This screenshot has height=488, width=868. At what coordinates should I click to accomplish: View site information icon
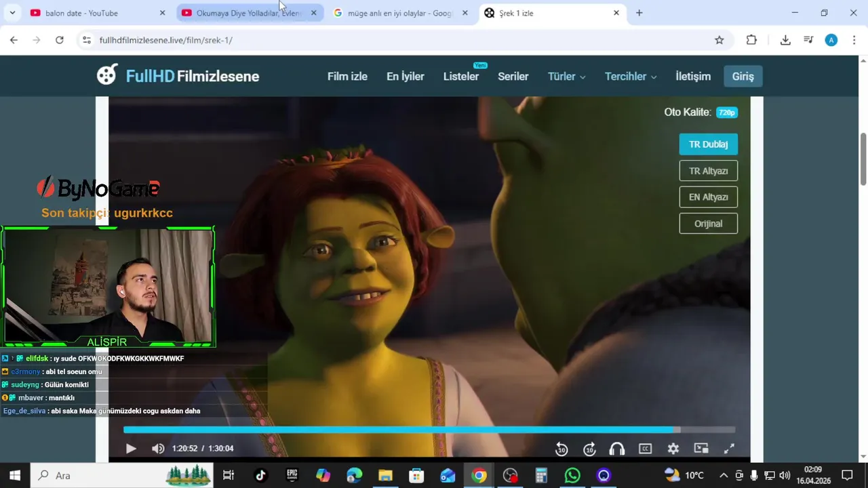click(86, 40)
